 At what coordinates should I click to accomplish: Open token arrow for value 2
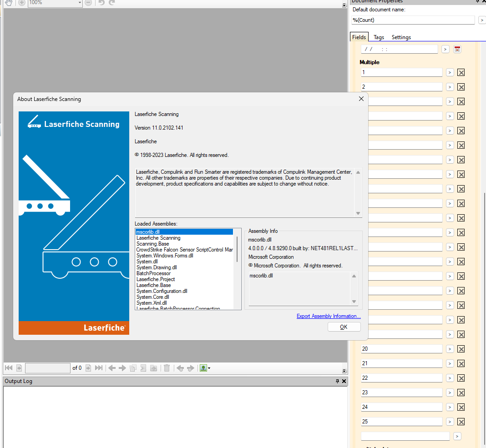tap(450, 87)
